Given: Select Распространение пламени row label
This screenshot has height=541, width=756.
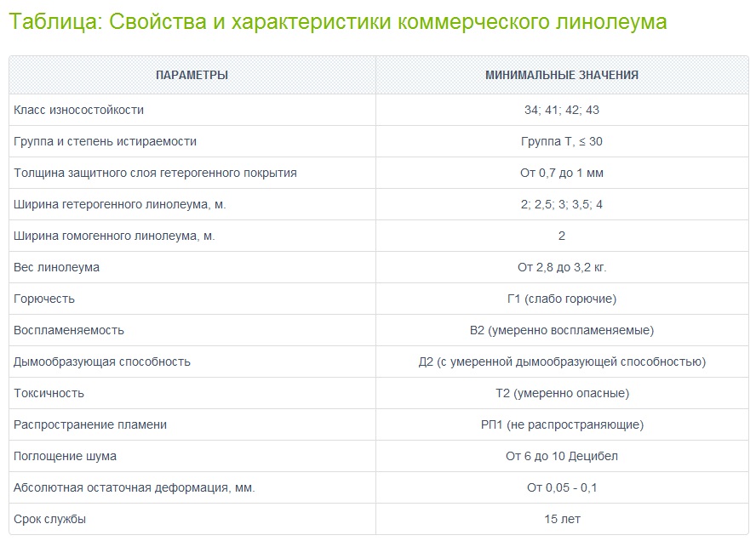Looking at the screenshot, I should (x=90, y=425).
